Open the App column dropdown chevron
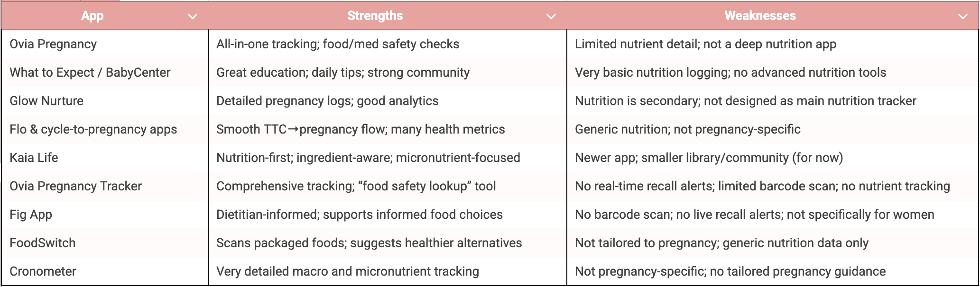The height and width of the screenshot is (287, 980). [x=193, y=17]
